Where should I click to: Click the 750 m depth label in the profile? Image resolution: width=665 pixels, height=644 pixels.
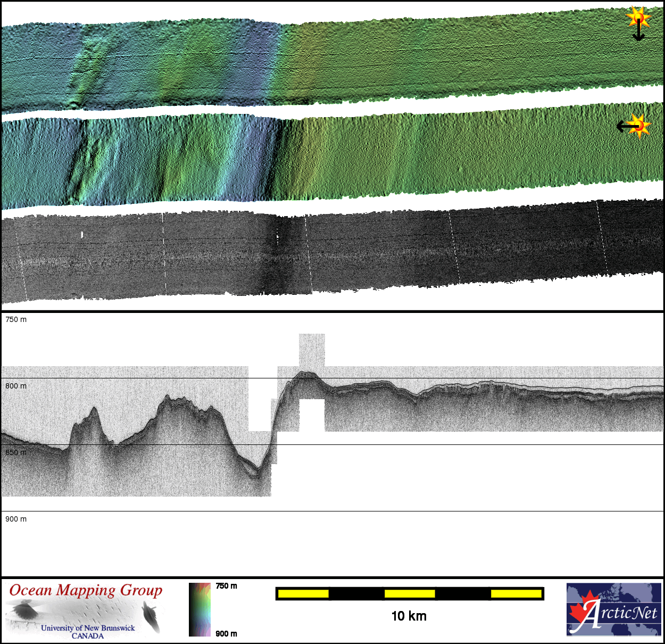[16, 319]
